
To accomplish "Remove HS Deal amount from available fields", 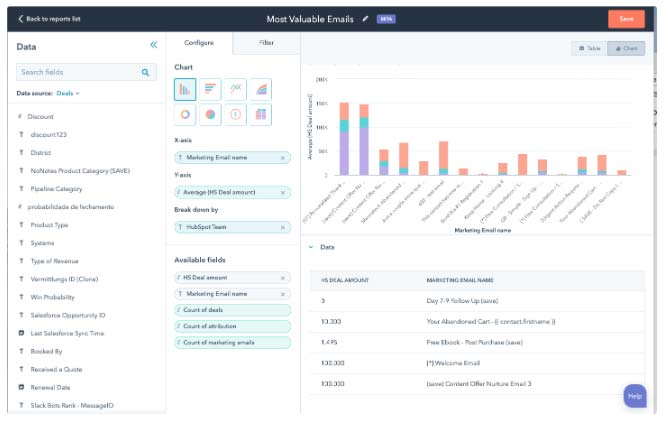I will pos(282,278).
